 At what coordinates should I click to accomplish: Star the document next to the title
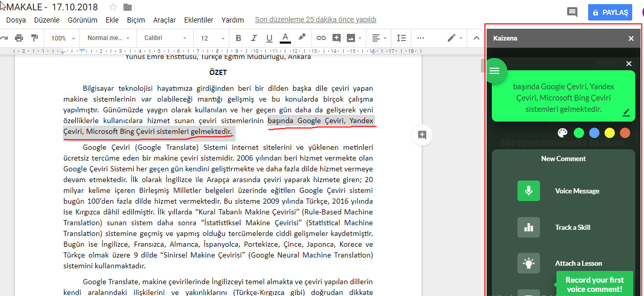point(113,7)
